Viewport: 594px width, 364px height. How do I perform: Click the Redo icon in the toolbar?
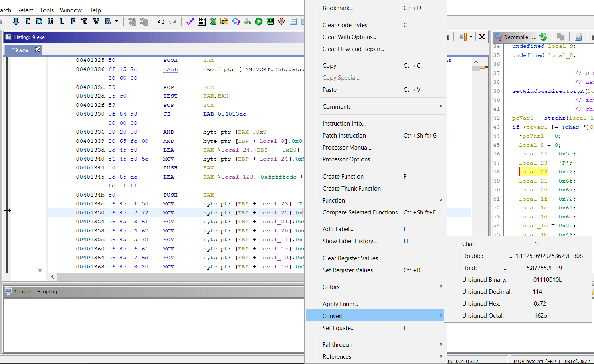pos(172,21)
